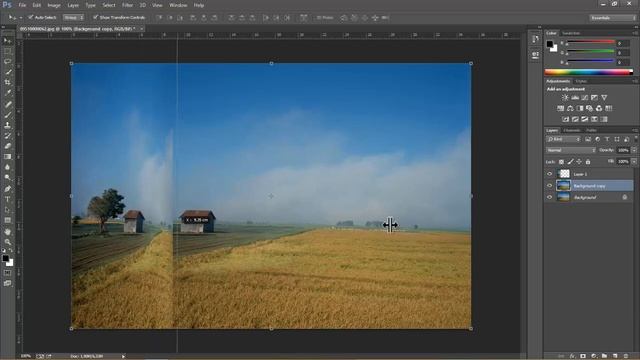Open the Properties panel icon
The height and width of the screenshot is (360, 640).
pos(535,55)
